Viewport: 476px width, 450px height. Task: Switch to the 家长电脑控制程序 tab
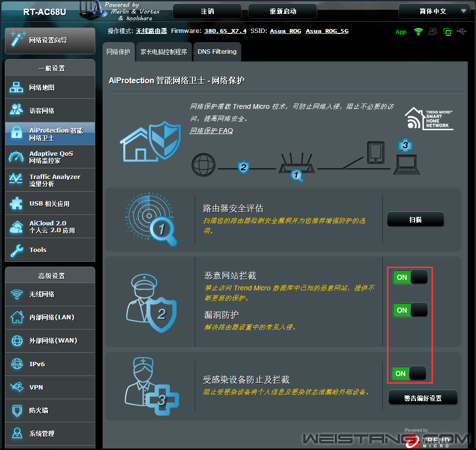[x=164, y=52]
